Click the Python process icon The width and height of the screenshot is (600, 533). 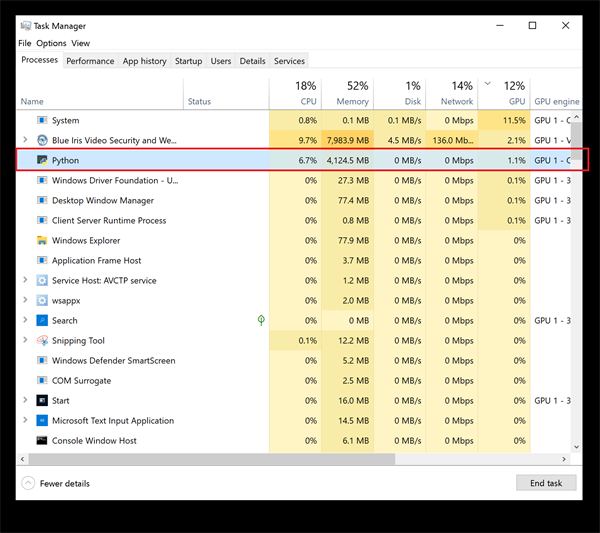[42, 160]
